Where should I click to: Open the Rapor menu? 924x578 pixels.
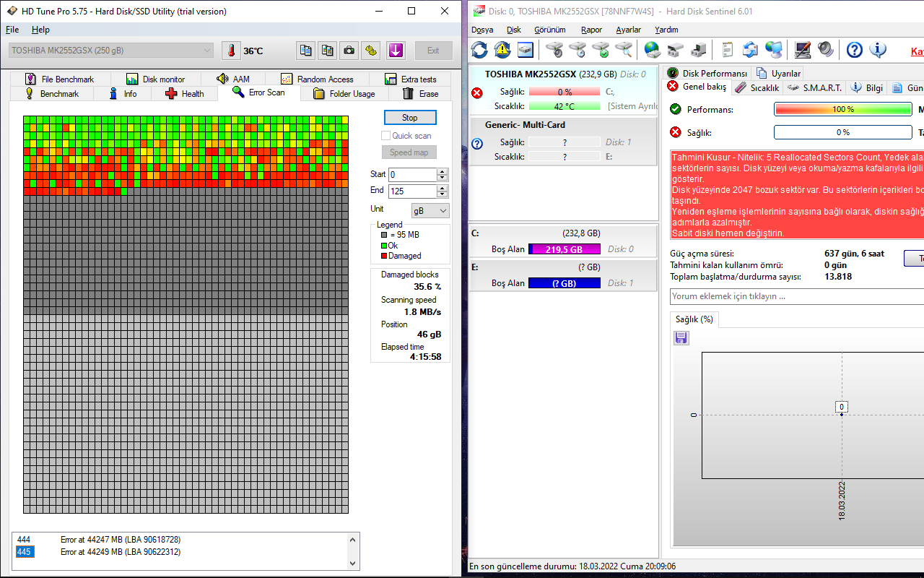(591, 30)
